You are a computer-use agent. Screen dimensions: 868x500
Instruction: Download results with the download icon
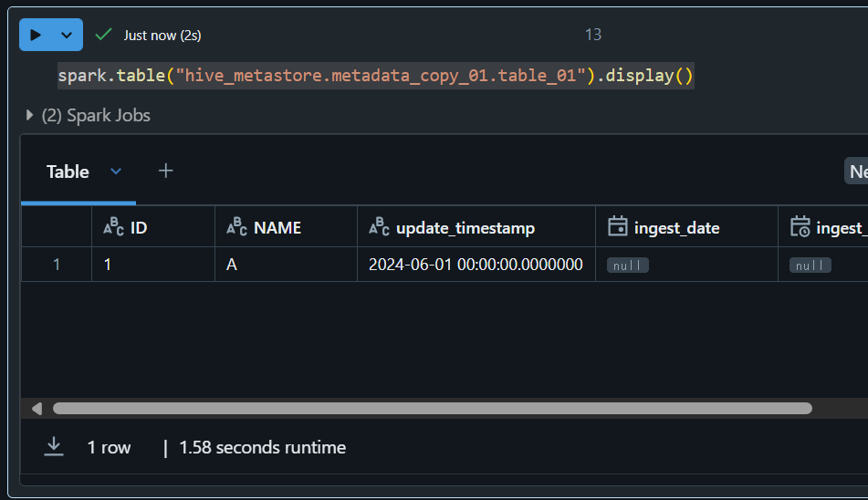(x=54, y=447)
